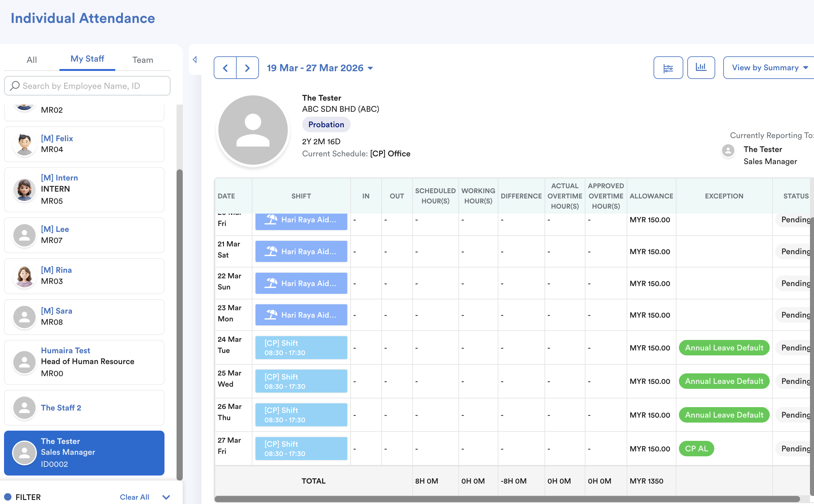Screen dimensions: 814x504
Task: Switch to the All tab
Action: pos(32,60)
